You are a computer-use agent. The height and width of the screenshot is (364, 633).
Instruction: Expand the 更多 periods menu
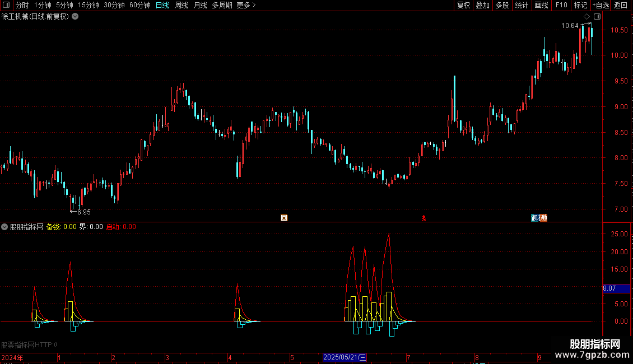[x=246, y=5]
